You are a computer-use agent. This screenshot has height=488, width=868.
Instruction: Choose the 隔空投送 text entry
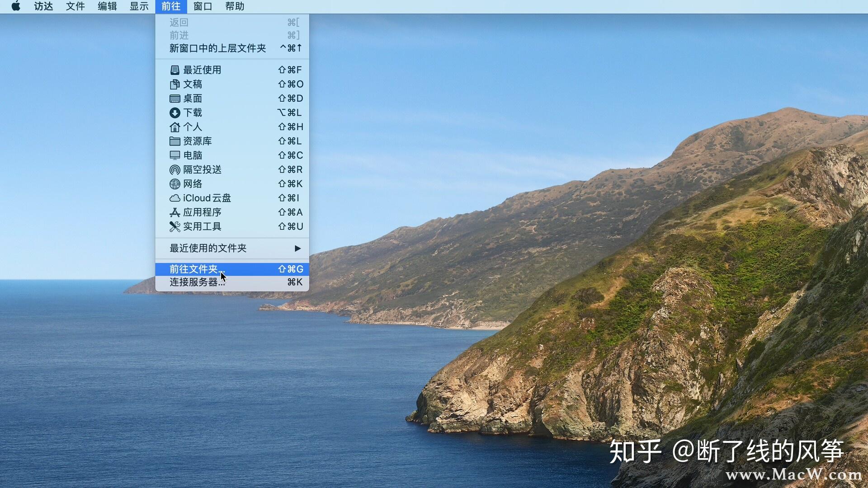(x=202, y=170)
